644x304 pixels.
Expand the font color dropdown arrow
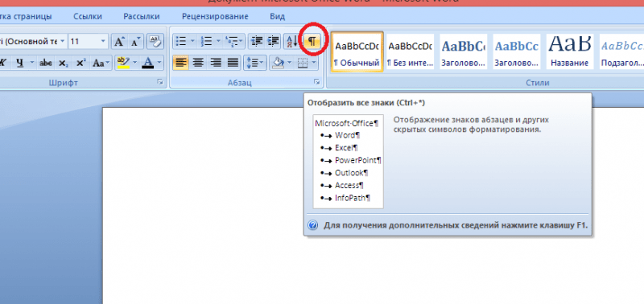[159, 63]
